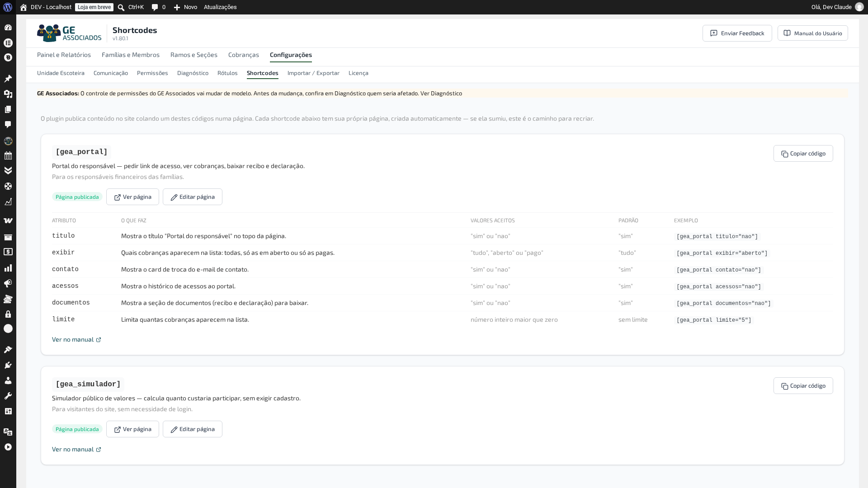868x488 pixels.
Task: Open the WordPress logo menu in admin bar
Action: point(8,7)
